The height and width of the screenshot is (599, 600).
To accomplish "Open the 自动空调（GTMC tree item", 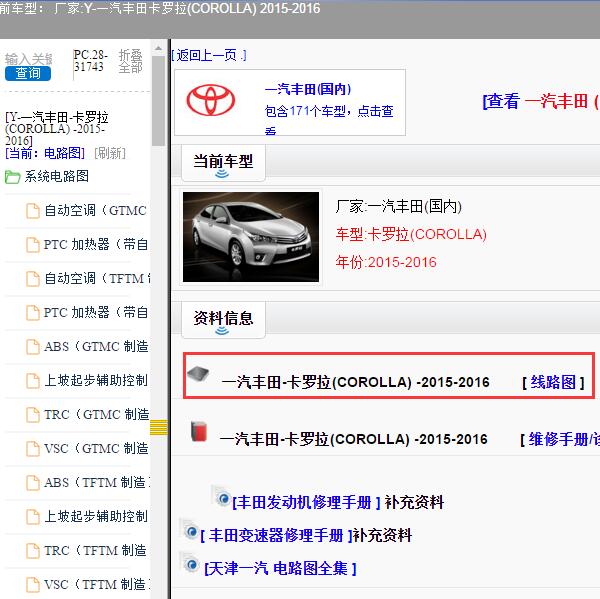I will 95,211.
